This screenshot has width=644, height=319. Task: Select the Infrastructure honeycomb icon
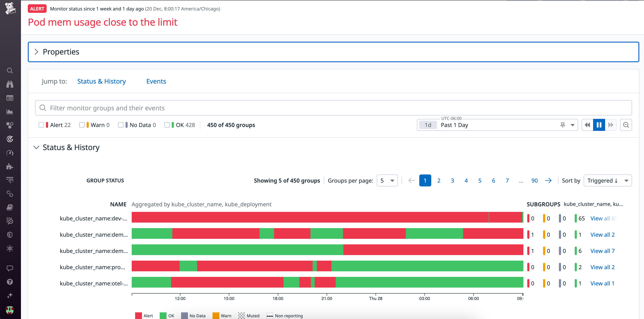tap(10, 125)
